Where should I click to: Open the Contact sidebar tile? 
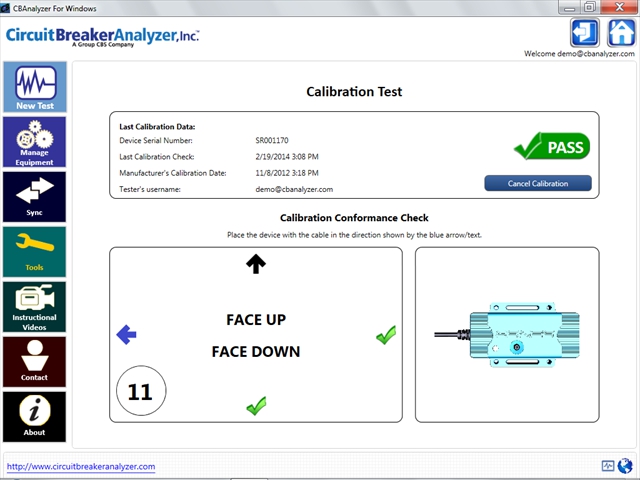pyautogui.click(x=34, y=362)
